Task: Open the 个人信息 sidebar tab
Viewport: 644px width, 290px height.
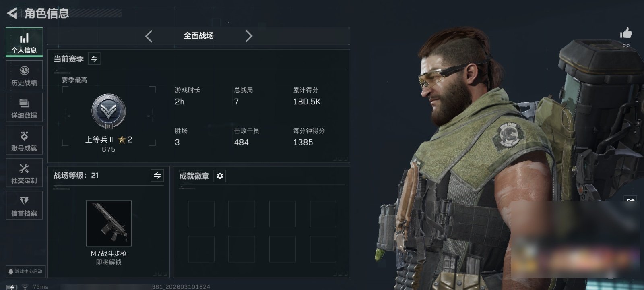Action: tap(24, 42)
